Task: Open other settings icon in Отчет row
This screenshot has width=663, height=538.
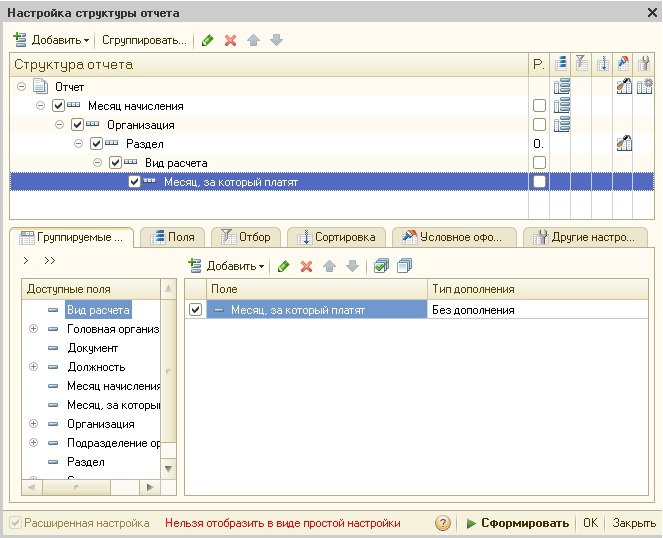Action: [x=644, y=87]
